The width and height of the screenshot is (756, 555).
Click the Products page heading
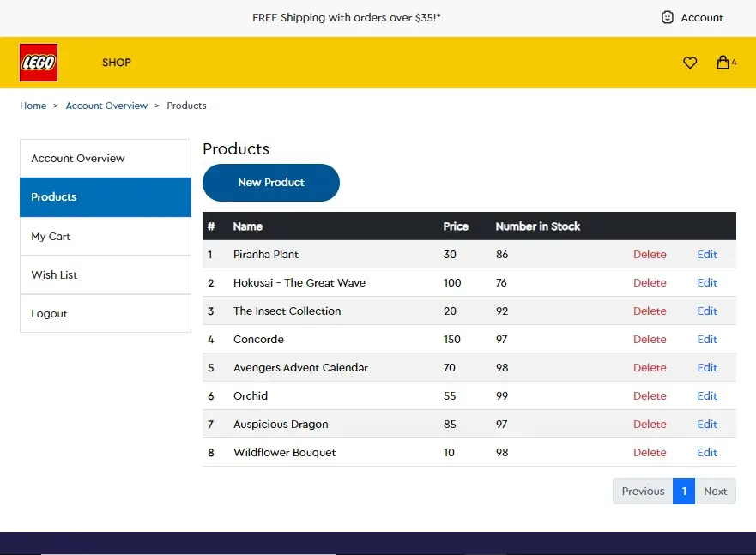[x=236, y=149]
